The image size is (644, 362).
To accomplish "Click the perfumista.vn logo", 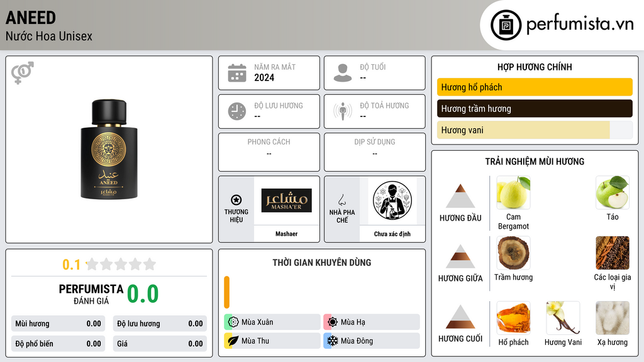I will pyautogui.click(x=562, y=25).
